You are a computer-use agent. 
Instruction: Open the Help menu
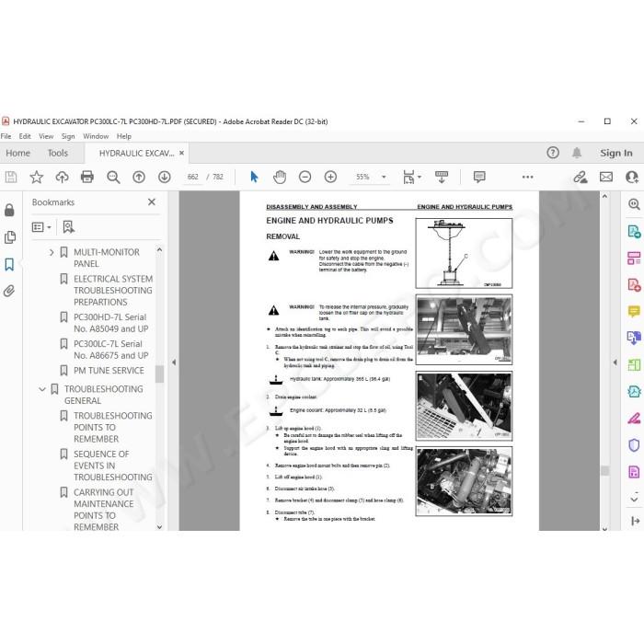click(x=123, y=136)
